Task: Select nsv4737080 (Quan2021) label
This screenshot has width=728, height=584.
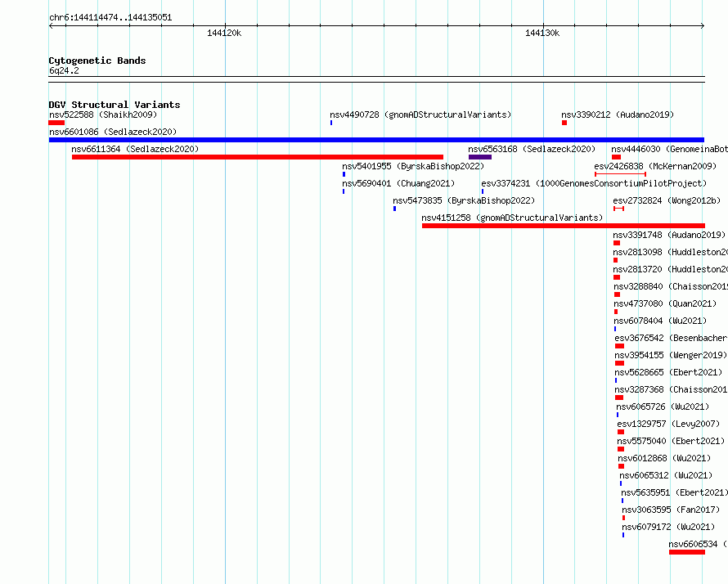Action: (665, 303)
